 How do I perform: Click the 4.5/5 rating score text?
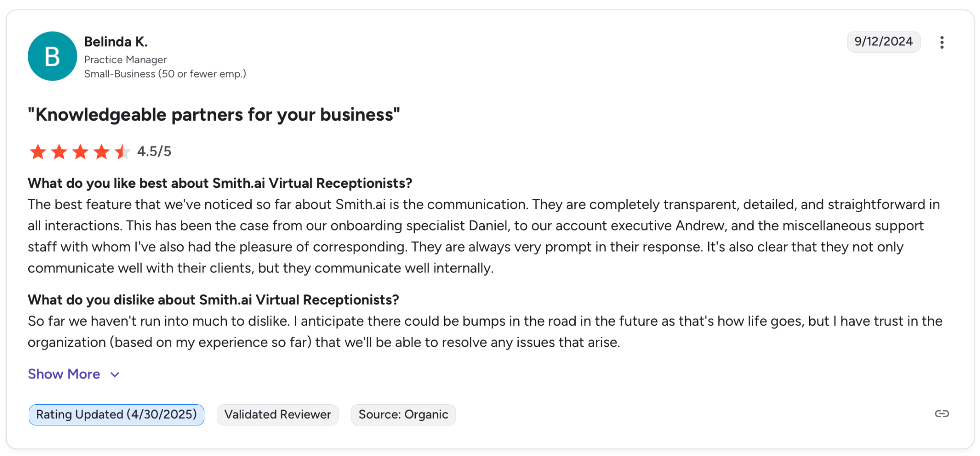tap(154, 151)
